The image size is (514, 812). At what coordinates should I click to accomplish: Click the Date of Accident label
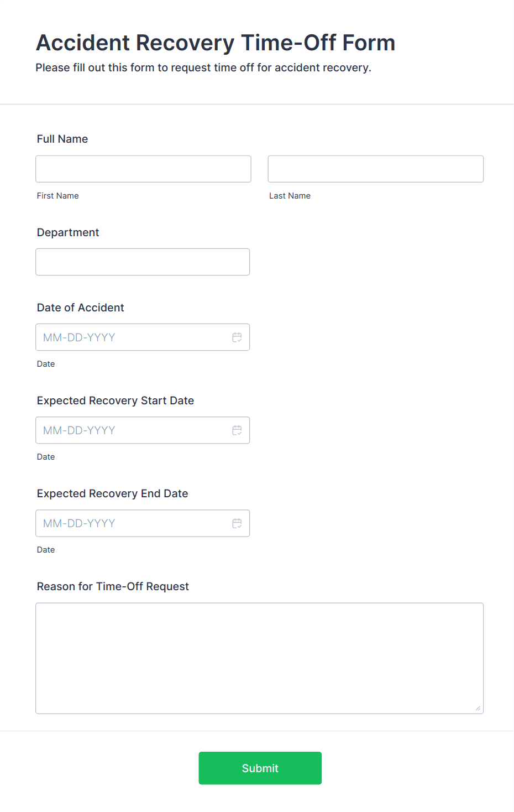(81, 308)
